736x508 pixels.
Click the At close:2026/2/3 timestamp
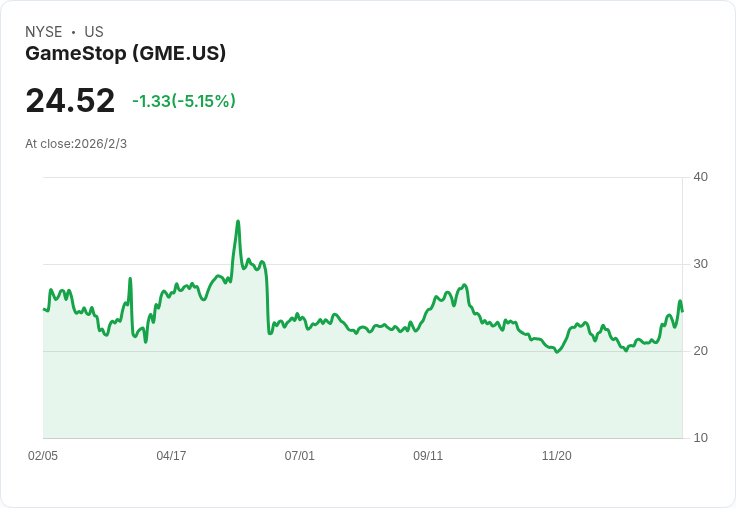(76, 144)
